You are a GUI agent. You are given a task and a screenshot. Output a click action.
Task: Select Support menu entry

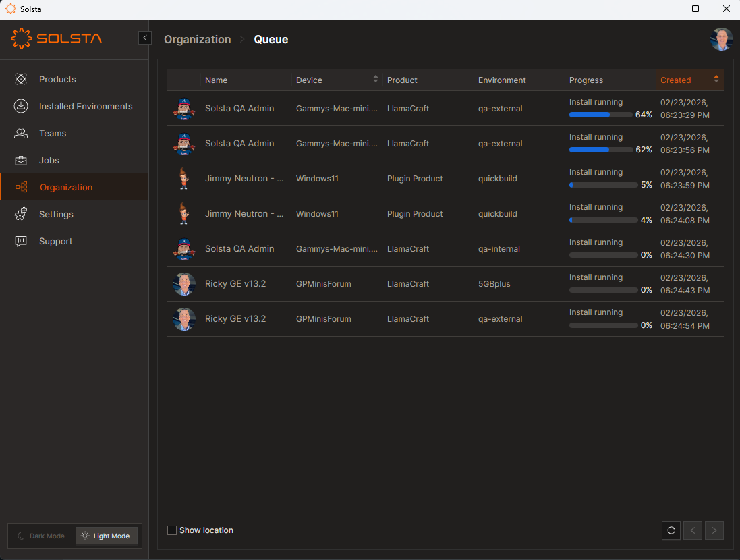coord(56,241)
